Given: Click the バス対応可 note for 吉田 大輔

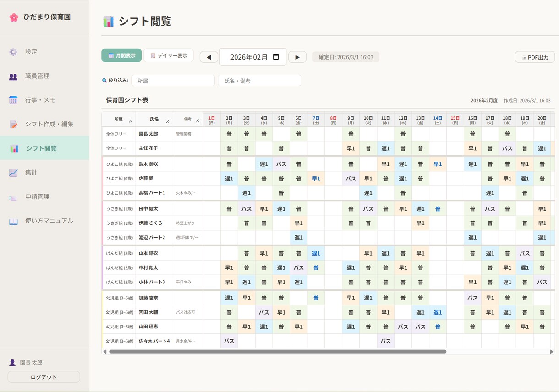Looking at the screenshot, I should [186, 312].
